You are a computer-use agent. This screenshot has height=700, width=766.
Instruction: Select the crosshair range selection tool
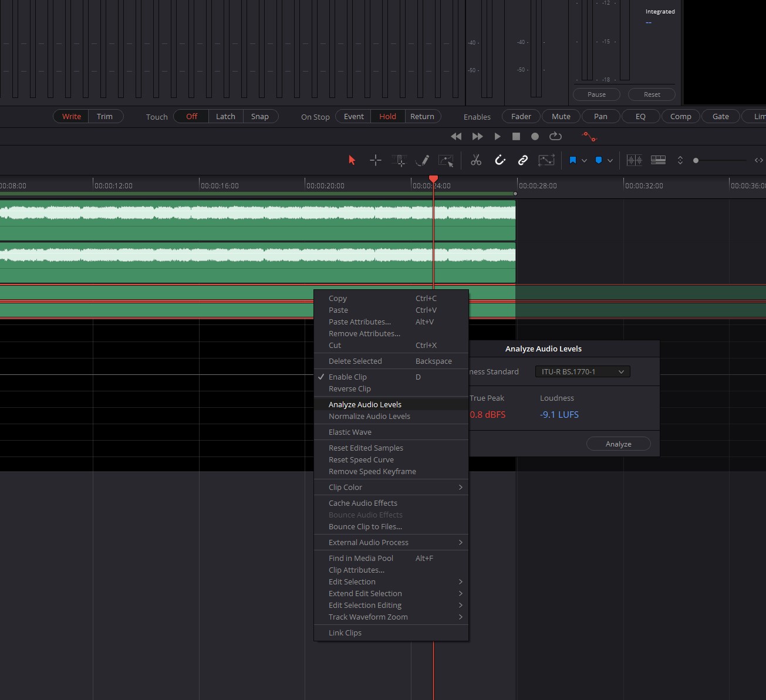[376, 160]
